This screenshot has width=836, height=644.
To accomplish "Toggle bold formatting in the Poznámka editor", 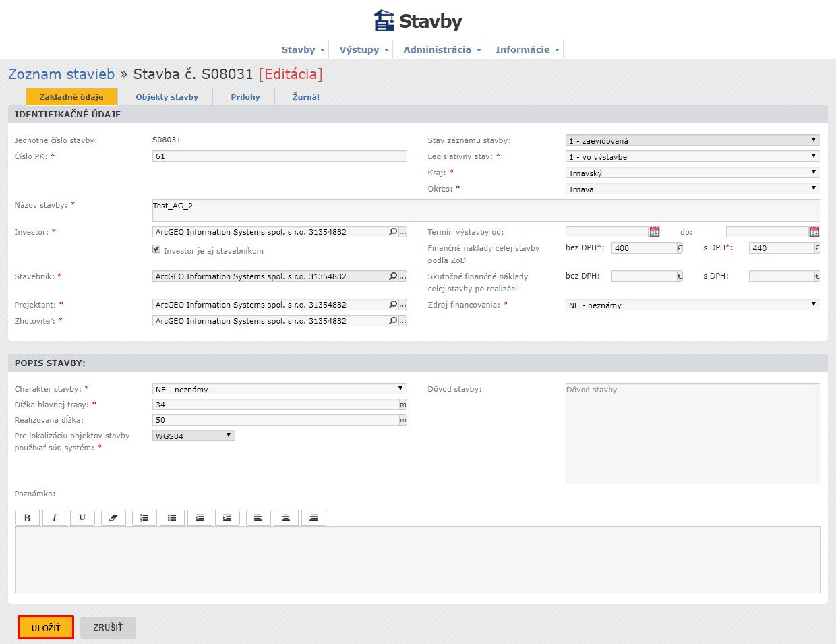I will coord(27,518).
